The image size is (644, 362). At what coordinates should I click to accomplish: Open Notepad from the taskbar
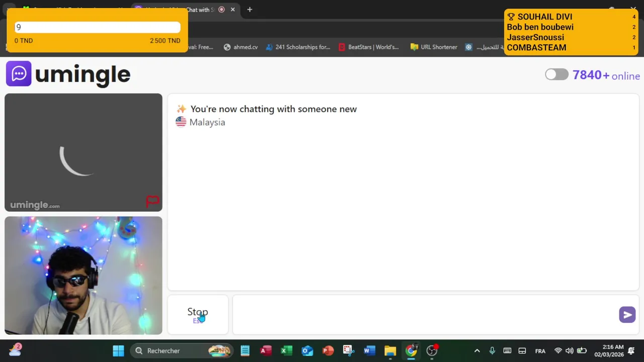(245, 350)
